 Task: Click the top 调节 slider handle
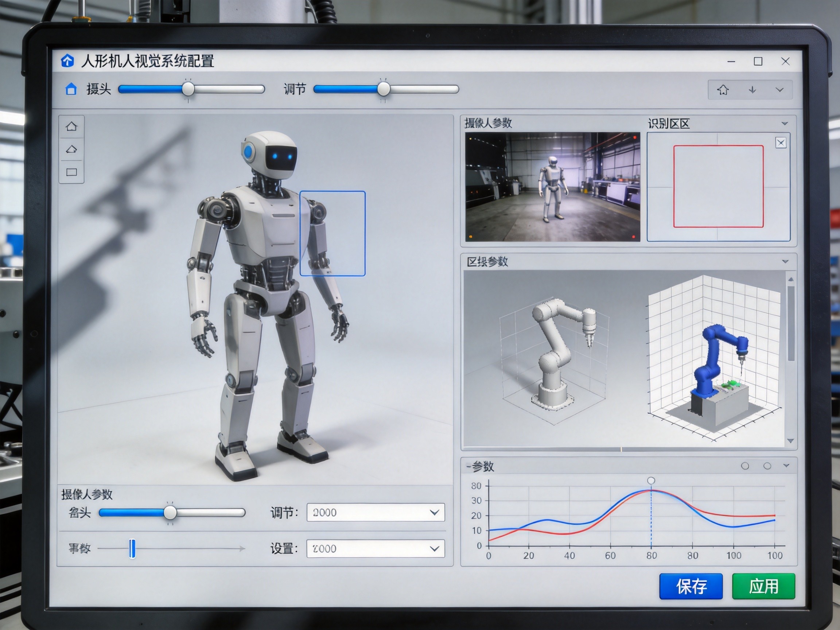384,89
